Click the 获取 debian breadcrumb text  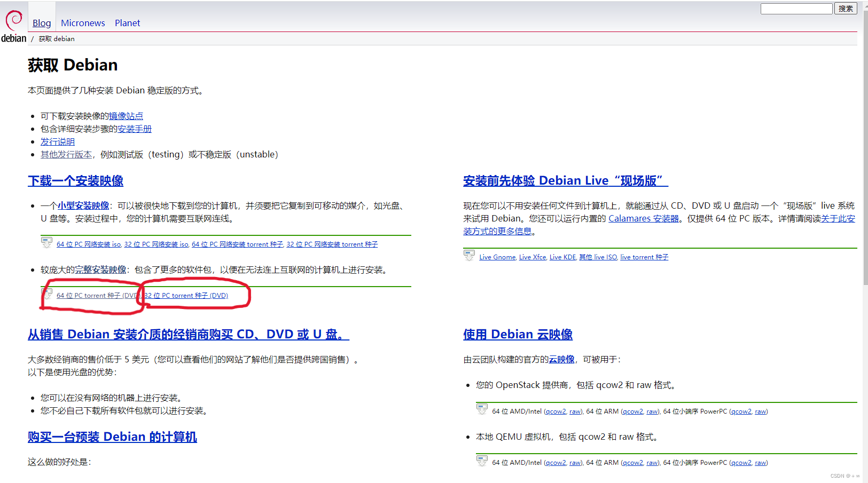click(x=57, y=39)
